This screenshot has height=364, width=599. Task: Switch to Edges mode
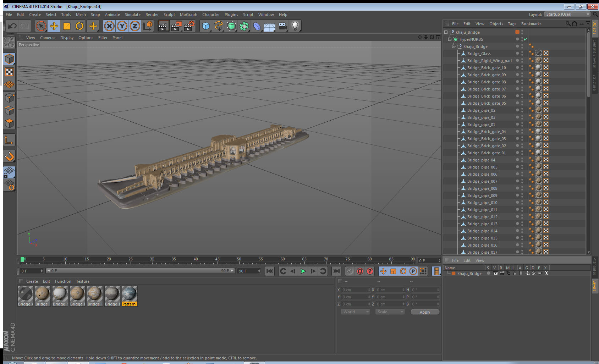(9, 111)
